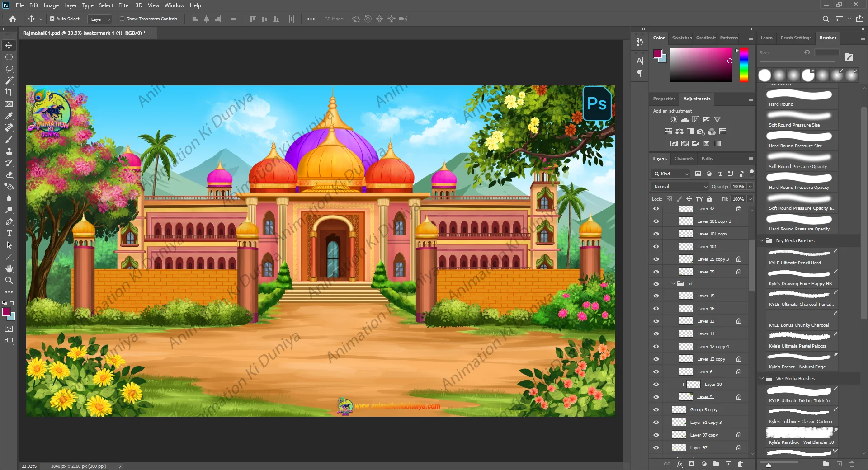Add a Brightness/Contrast adjustment
Viewport: 868px width, 470px height.
(674, 119)
